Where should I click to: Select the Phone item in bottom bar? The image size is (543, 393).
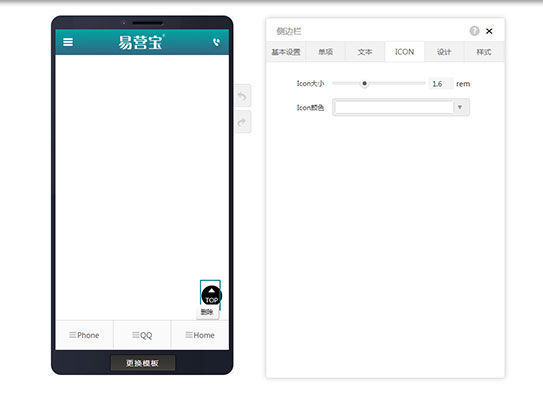pyautogui.click(x=84, y=335)
